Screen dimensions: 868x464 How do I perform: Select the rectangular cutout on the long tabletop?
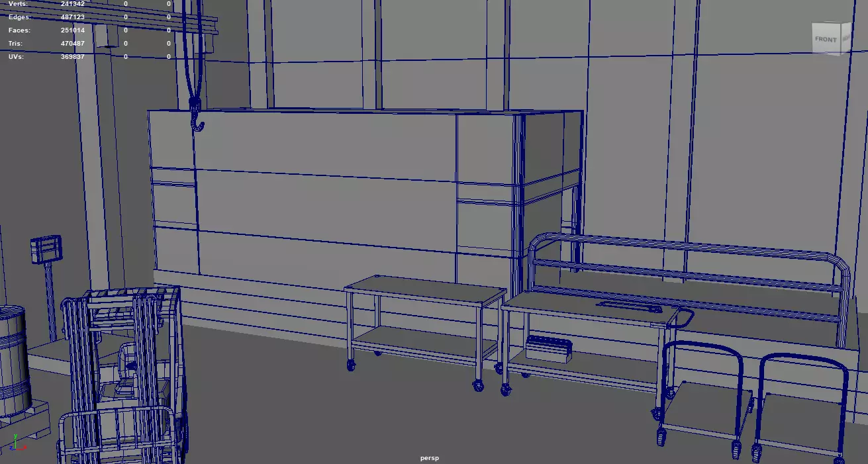[629, 306]
